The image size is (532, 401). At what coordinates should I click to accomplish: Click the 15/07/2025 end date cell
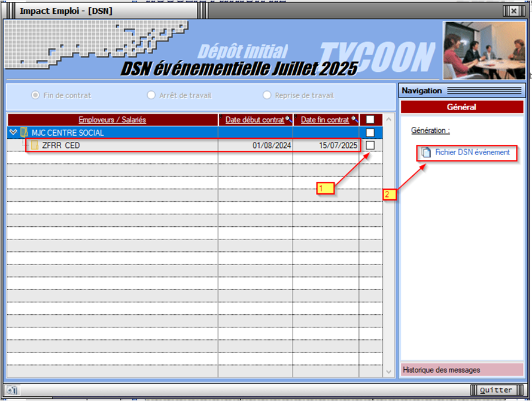[x=326, y=145]
